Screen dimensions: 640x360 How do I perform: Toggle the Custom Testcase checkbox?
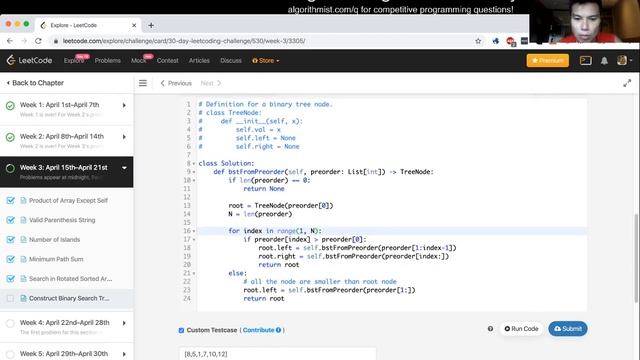(x=181, y=330)
